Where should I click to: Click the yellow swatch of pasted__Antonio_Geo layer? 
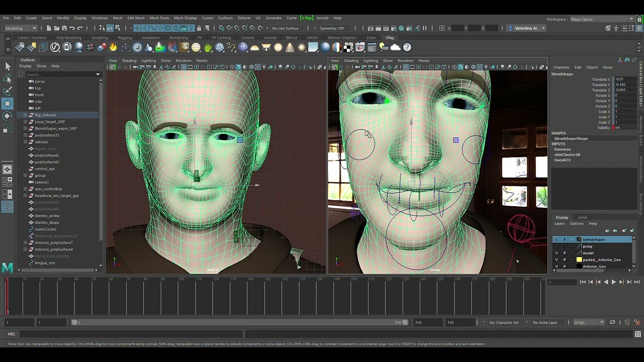[579, 260]
